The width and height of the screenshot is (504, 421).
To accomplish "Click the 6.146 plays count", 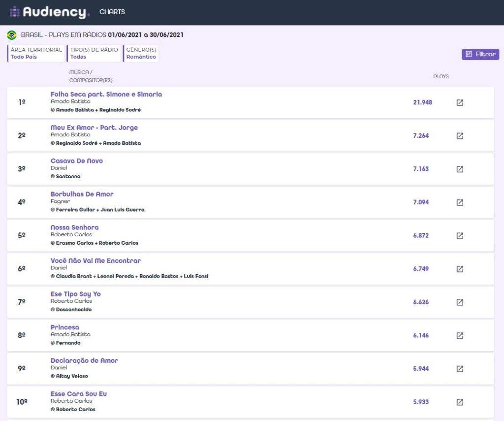I will [x=421, y=335].
